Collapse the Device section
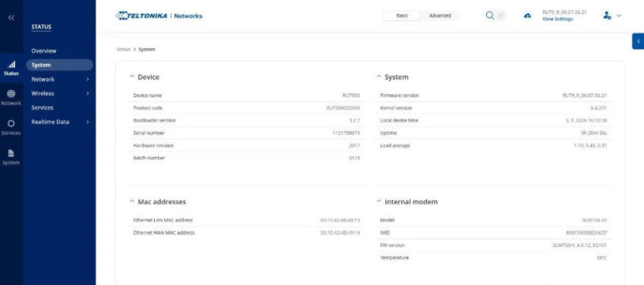644x285 pixels. coord(132,77)
